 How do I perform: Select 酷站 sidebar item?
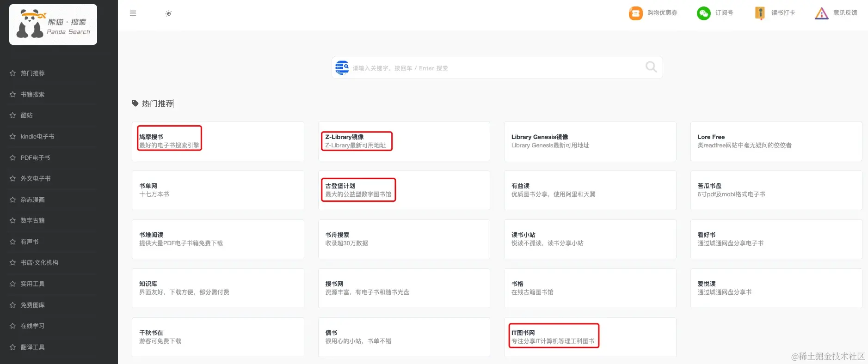point(26,115)
